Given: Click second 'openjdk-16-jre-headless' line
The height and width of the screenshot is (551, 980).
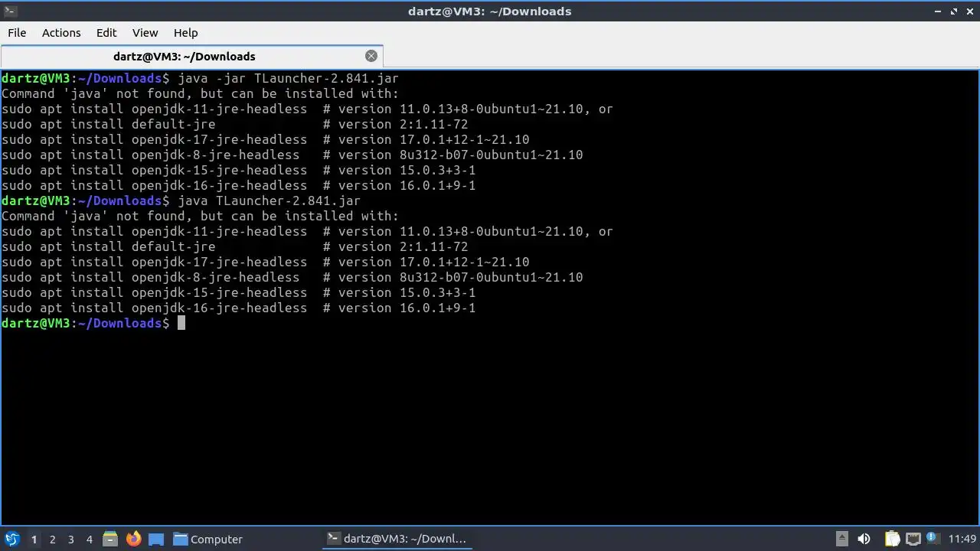Looking at the screenshot, I should pos(238,308).
